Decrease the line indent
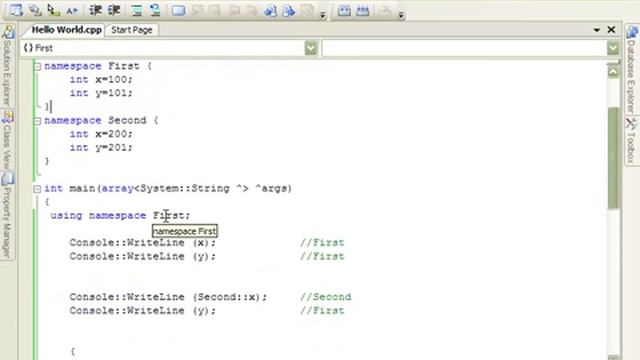 click(x=95, y=10)
